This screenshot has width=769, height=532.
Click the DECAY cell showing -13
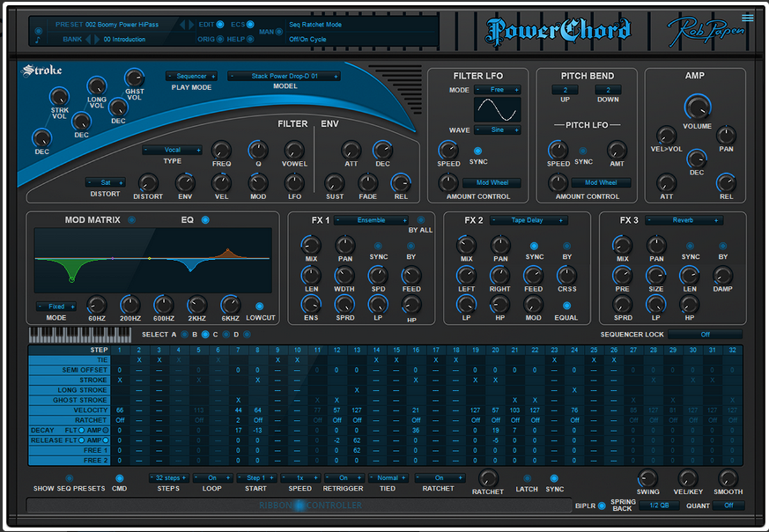pyautogui.click(x=258, y=430)
